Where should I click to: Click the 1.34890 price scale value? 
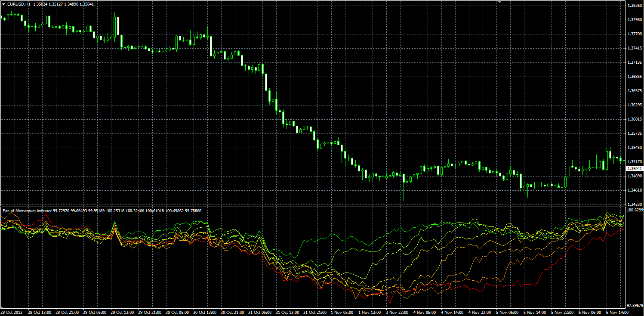click(635, 176)
